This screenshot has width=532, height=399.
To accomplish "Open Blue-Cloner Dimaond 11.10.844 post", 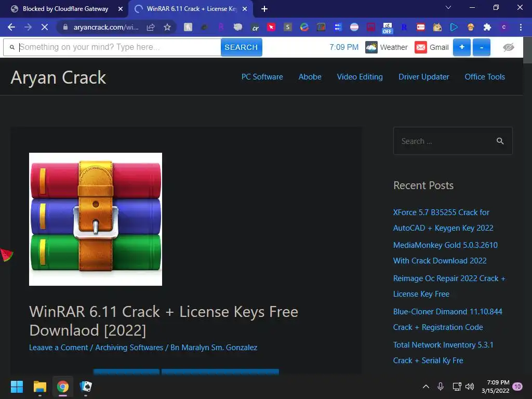I will click(447, 320).
